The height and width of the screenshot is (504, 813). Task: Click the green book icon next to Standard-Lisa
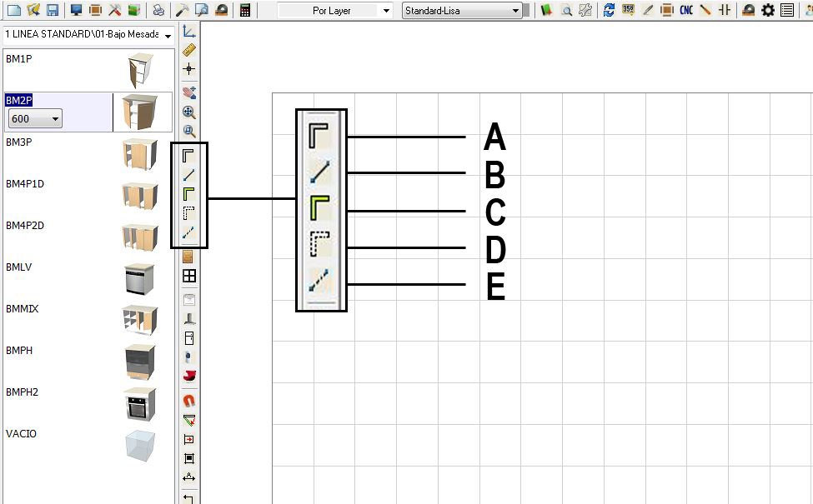click(x=546, y=10)
